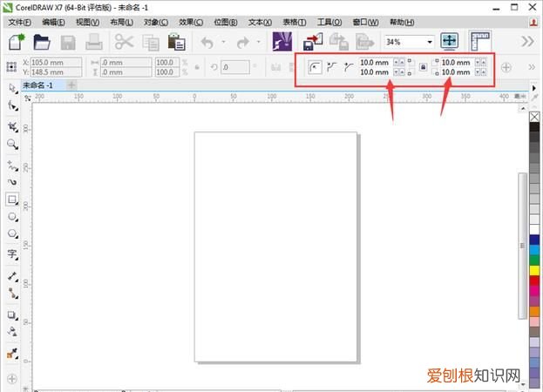Select the Pick tool

click(x=13, y=89)
